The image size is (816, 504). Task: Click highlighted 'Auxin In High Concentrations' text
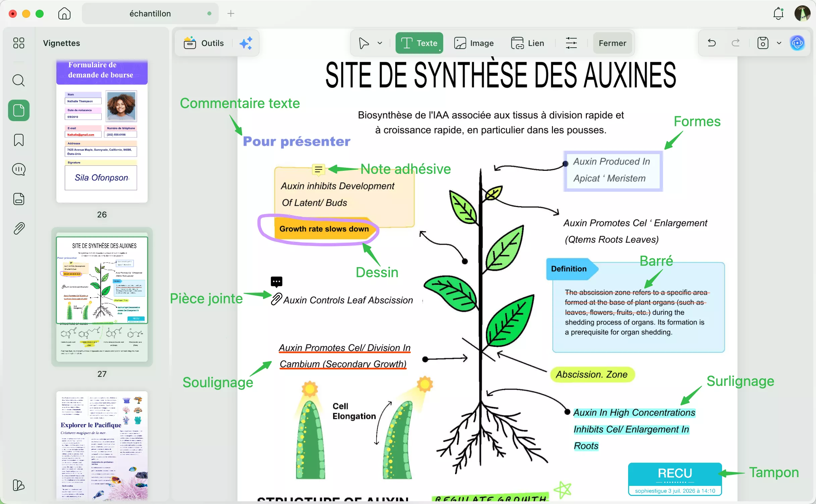coord(634,412)
